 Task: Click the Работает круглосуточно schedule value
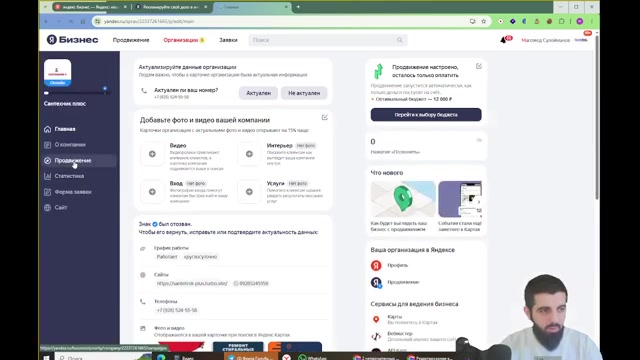click(x=187, y=257)
